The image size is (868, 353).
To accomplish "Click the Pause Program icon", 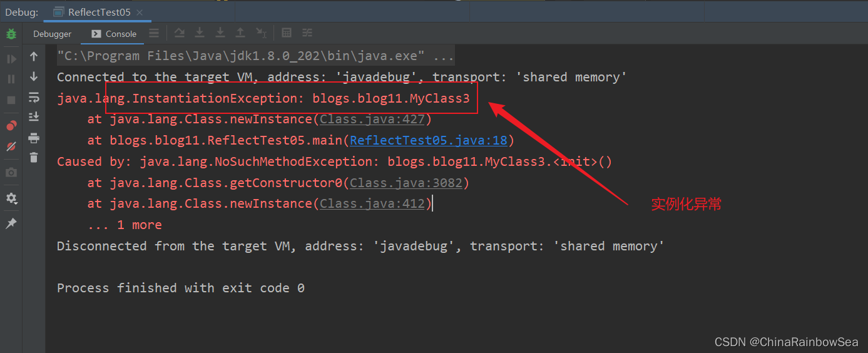I will click(x=11, y=79).
